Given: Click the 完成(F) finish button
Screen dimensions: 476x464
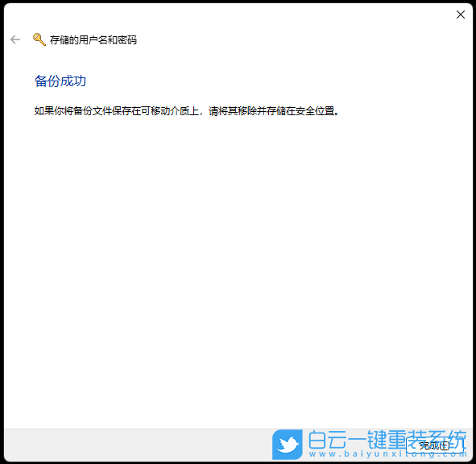Looking at the screenshot, I should tap(434, 445).
